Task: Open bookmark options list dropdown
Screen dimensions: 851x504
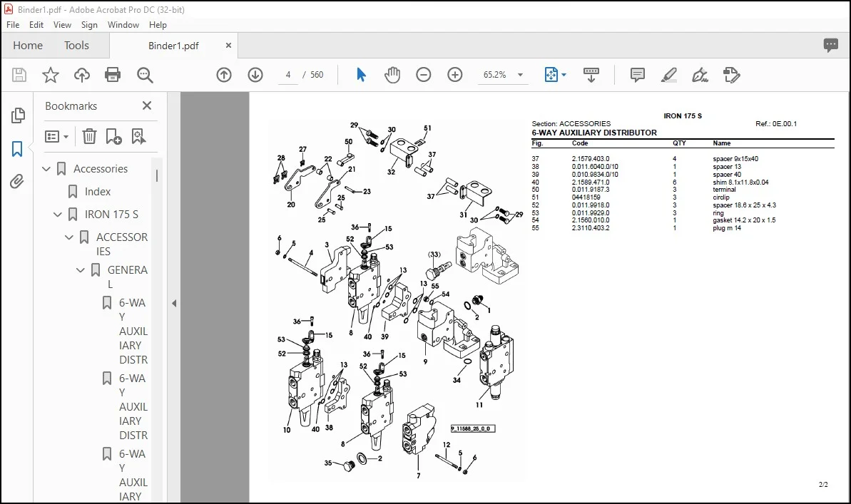Action: point(56,136)
